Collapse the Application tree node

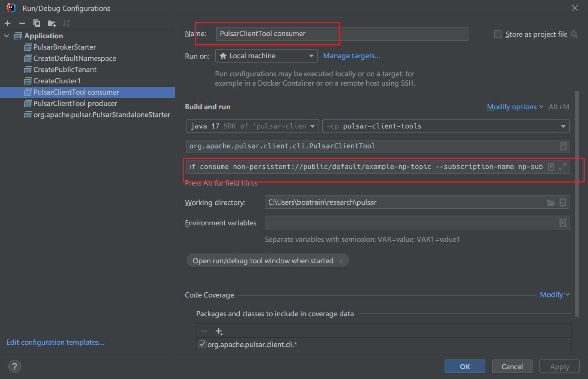click(x=6, y=36)
